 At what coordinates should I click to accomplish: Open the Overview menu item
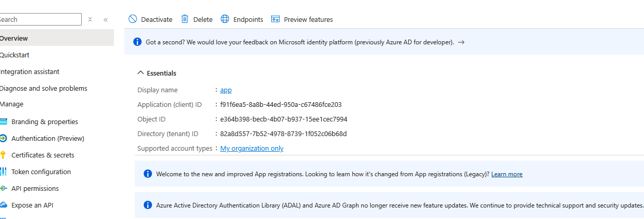[x=14, y=38]
